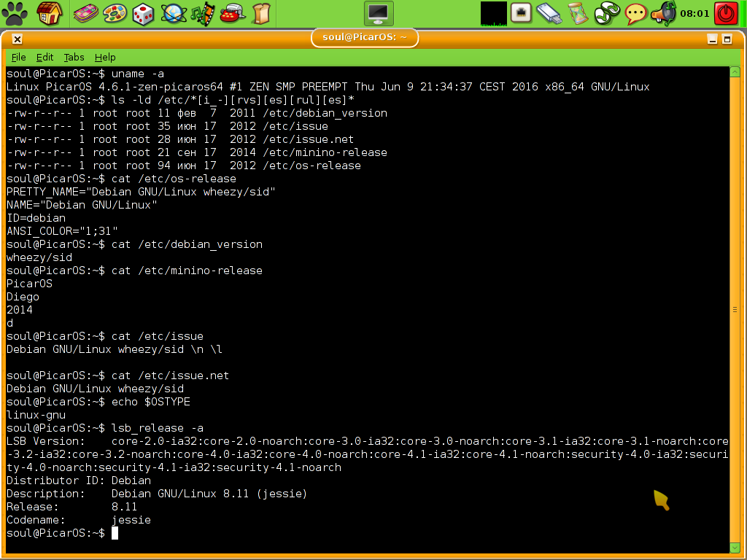Viewport: 747px width, 560px height.
Task: Minimize the terminal window
Action: (x=712, y=39)
